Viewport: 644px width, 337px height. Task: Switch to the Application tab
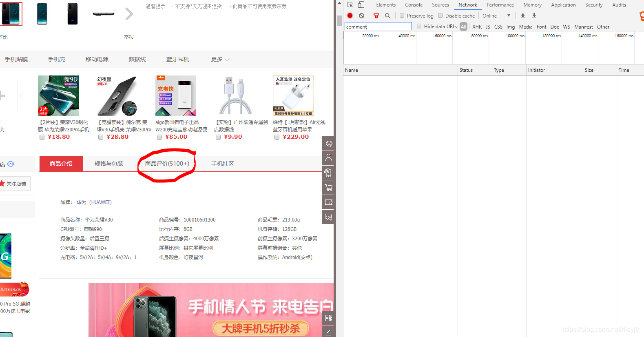(x=563, y=5)
